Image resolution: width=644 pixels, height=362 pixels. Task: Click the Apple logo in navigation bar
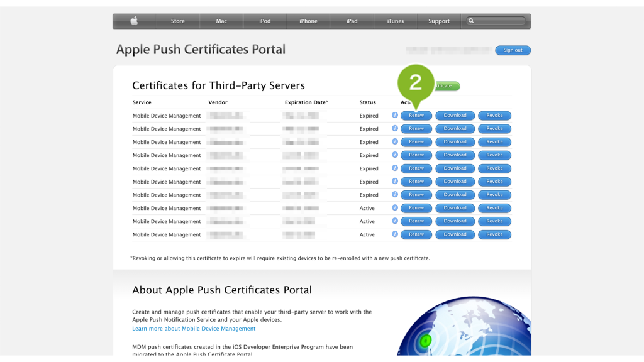[x=134, y=21]
